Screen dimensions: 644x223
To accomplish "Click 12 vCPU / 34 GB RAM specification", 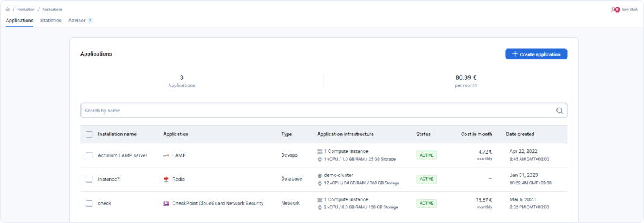I will [361, 183].
